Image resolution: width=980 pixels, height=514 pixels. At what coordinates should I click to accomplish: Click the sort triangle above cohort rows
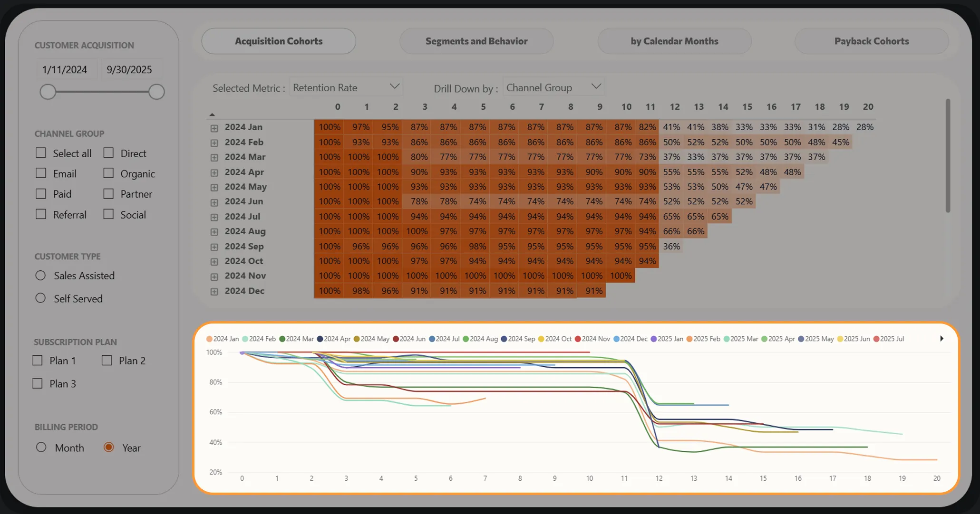point(212,114)
